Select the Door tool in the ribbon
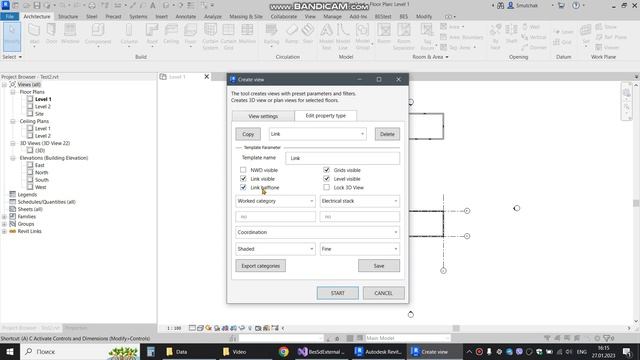The width and height of the screenshot is (640, 360). click(51, 34)
